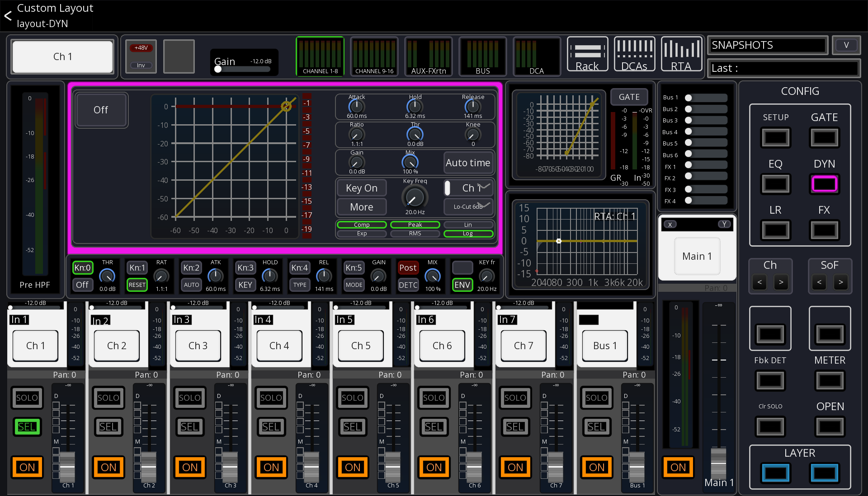This screenshot has height=496, width=868.
Task: Open the GATE config button
Action: [x=824, y=138]
